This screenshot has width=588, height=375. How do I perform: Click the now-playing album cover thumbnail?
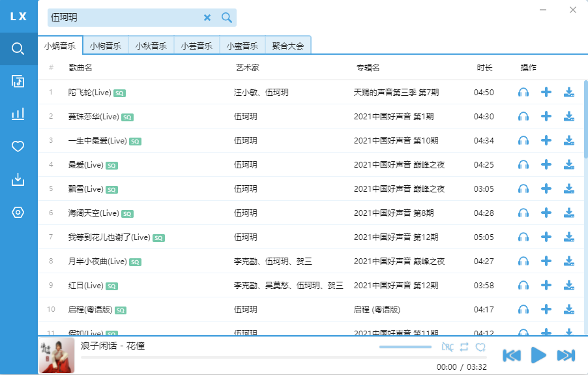pos(57,356)
